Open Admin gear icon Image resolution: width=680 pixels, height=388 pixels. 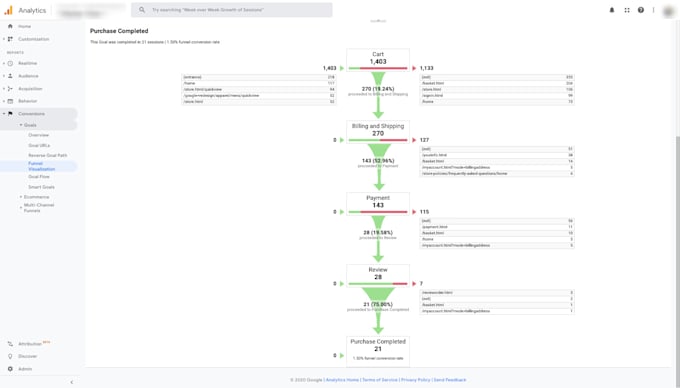[x=10, y=369]
